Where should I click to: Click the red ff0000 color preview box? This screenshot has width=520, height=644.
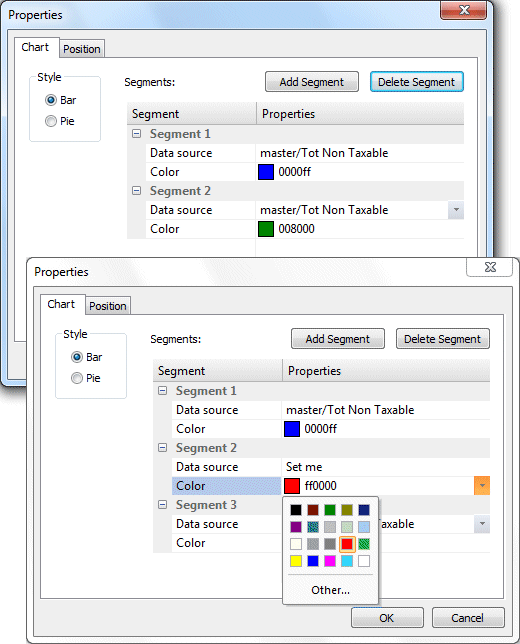coord(292,486)
